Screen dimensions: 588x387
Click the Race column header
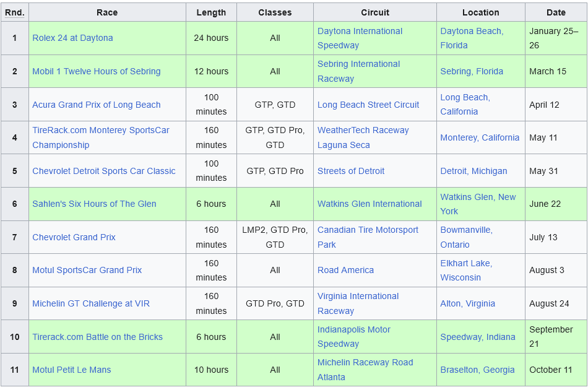click(107, 12)
